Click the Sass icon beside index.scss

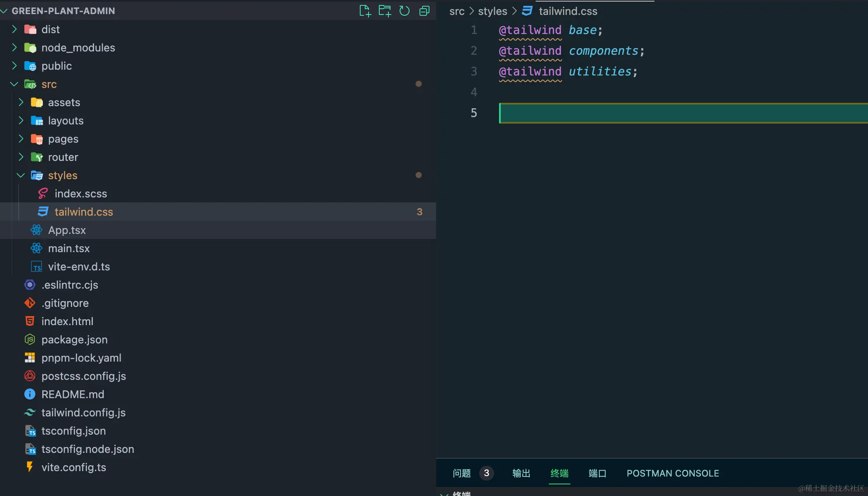43,193
